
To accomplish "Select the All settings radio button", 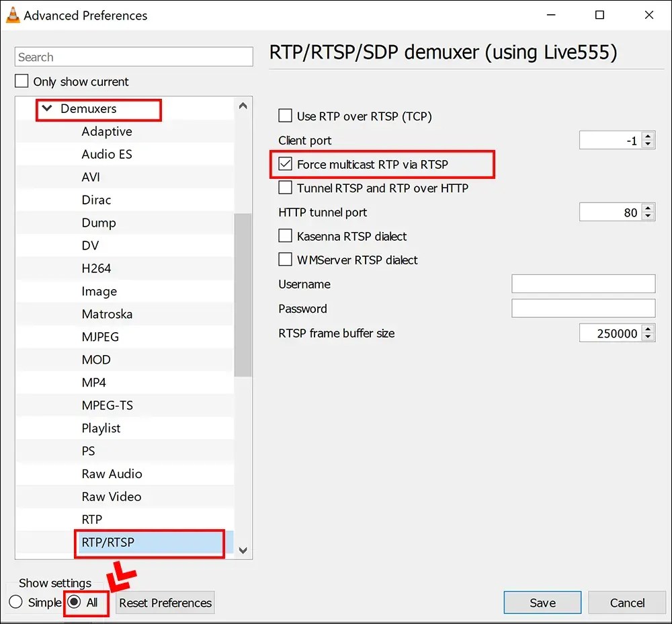I will coord(74,602).
